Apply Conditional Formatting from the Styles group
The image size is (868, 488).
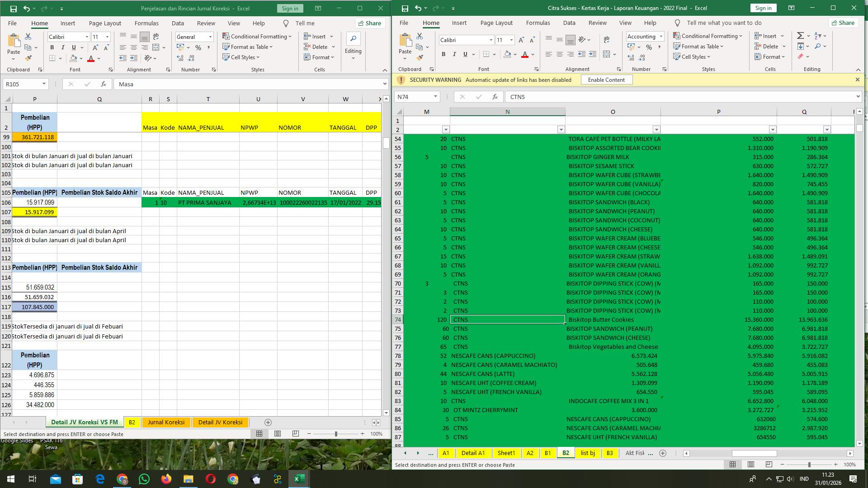click(708, 36)
